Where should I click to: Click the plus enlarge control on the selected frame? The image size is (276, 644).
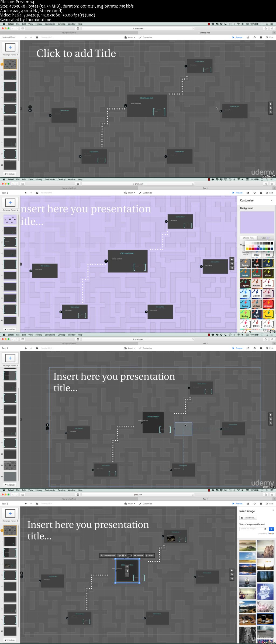point(127,567)
